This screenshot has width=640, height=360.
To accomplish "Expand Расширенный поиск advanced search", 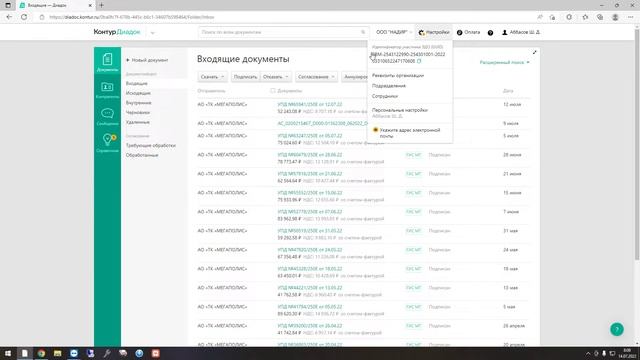I will point(504,62).
